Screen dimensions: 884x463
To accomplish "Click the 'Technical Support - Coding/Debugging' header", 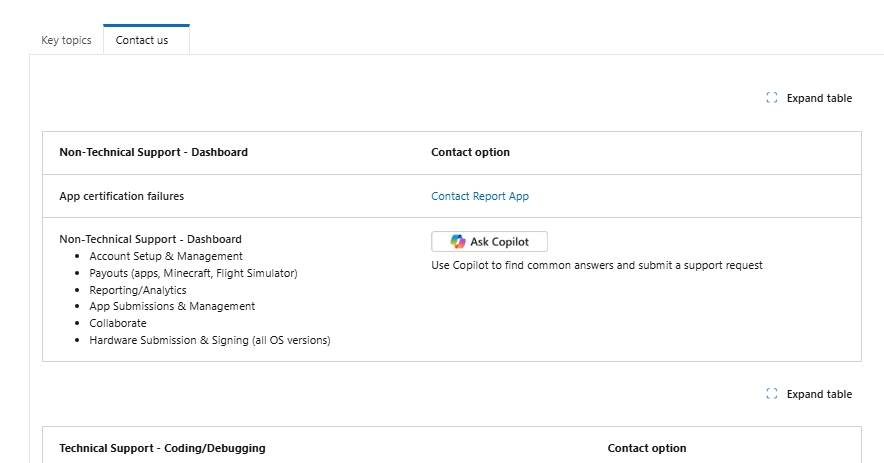I will [x=162, y=448].
